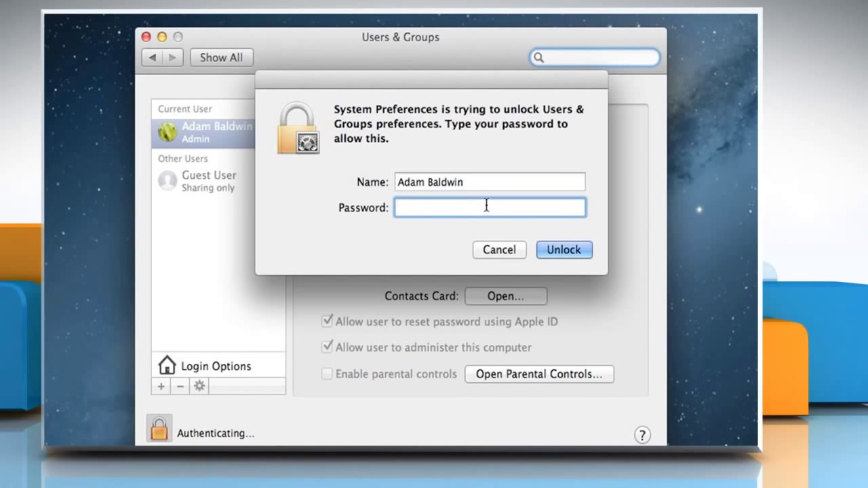Click the Users & Groups window title
Image resolution: width=868 pixels, height=488 pixels.
401,37
